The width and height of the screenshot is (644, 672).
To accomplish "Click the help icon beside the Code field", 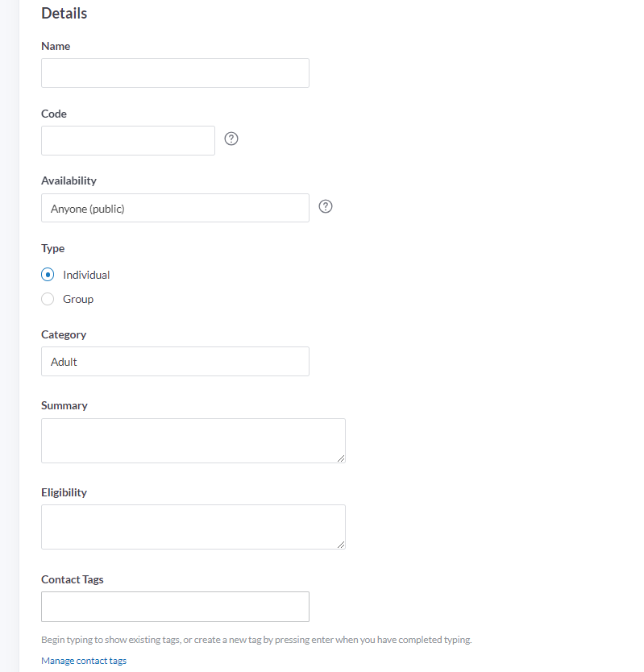I will coord(231,139).
